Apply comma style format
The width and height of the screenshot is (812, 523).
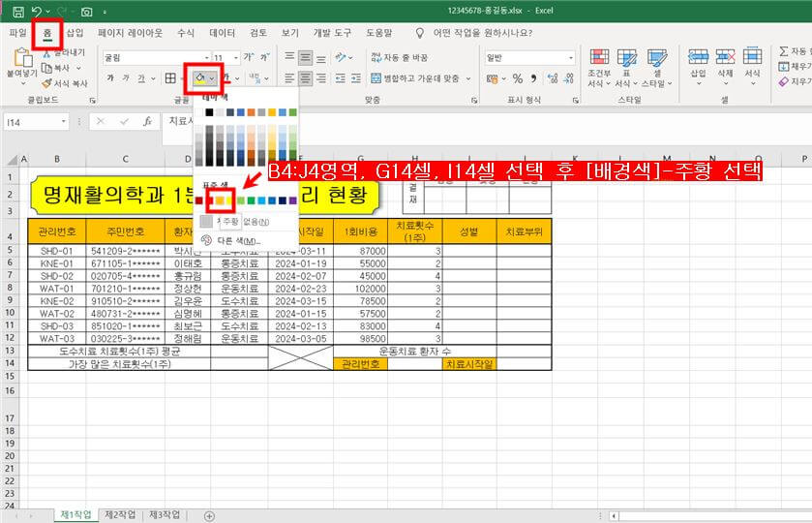pos(533,78)
